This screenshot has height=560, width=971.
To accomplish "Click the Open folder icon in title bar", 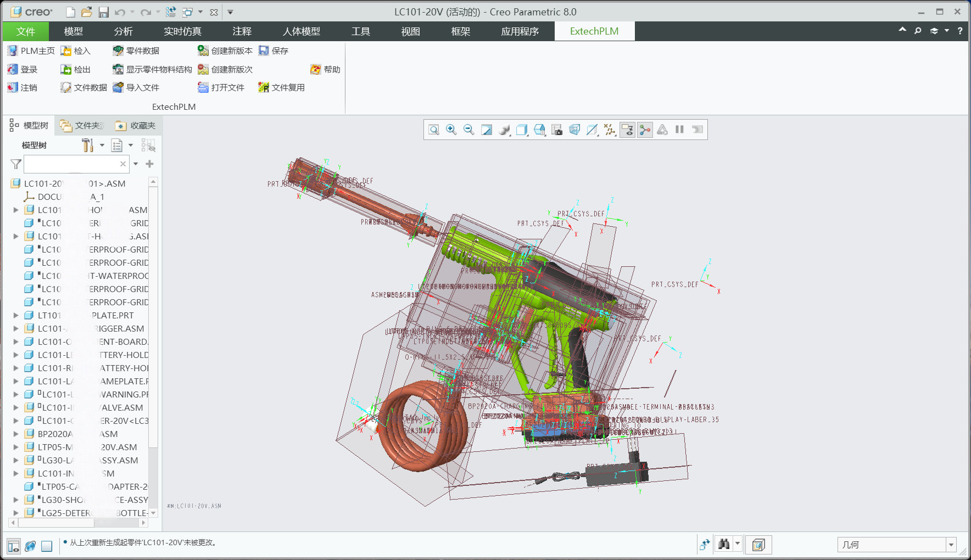I will (x=86, y=12).
